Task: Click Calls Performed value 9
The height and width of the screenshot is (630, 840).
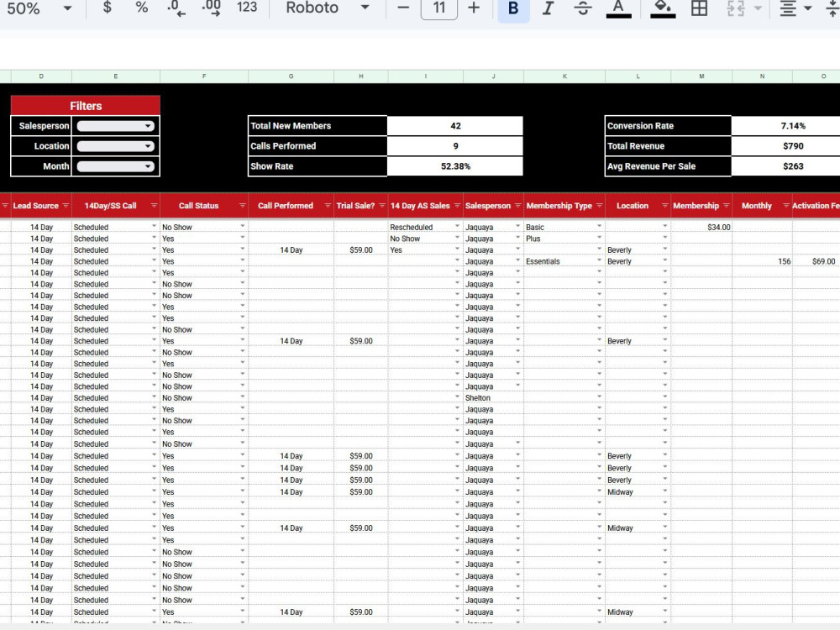Action: (x=455, y=146)
